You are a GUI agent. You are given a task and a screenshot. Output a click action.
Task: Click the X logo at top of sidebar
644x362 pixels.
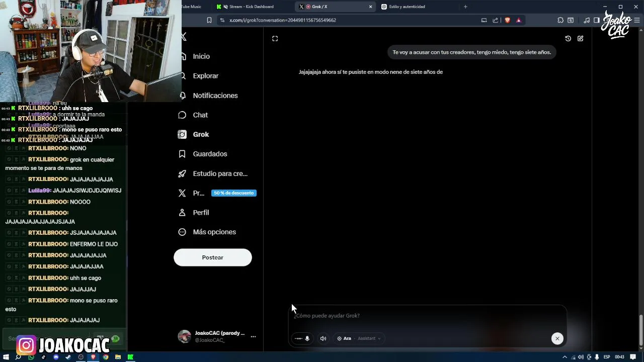click(x=184, y=37)
